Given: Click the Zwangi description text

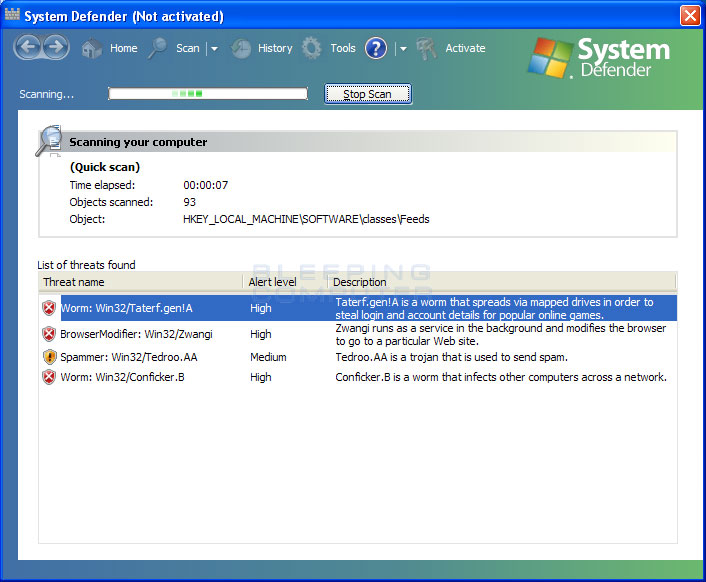Looking at the screenshot, I should tap(501, 334).
